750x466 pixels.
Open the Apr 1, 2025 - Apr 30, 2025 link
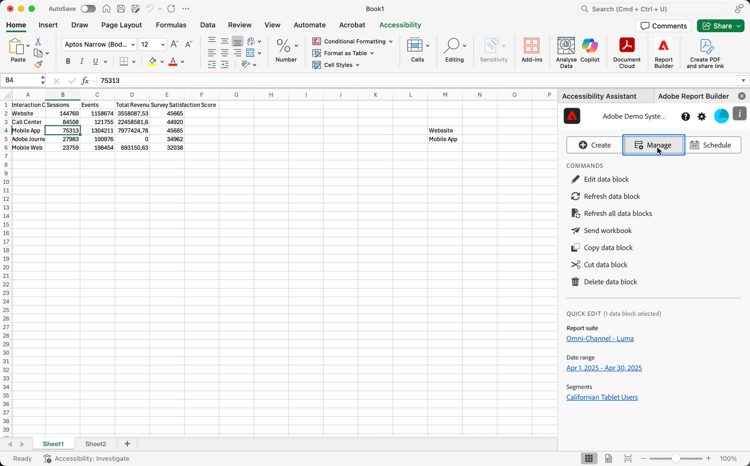604,368
